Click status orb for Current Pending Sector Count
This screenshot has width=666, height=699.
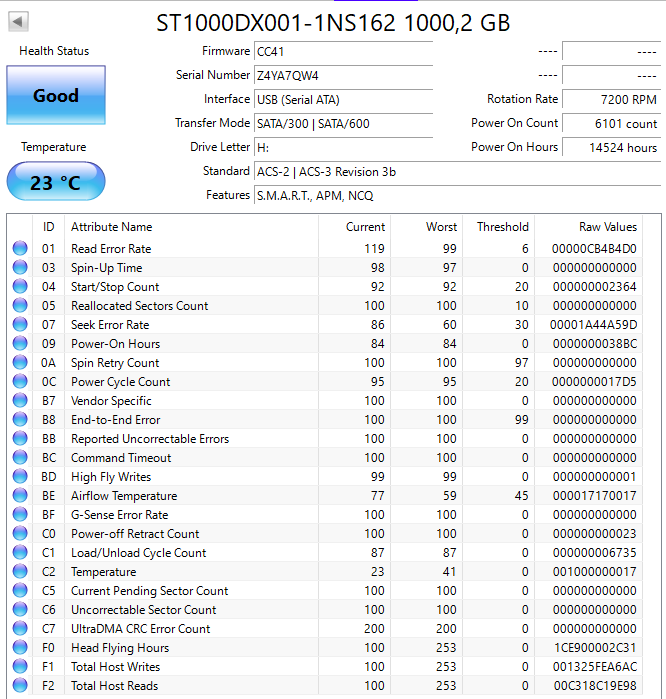pos(20,591)
